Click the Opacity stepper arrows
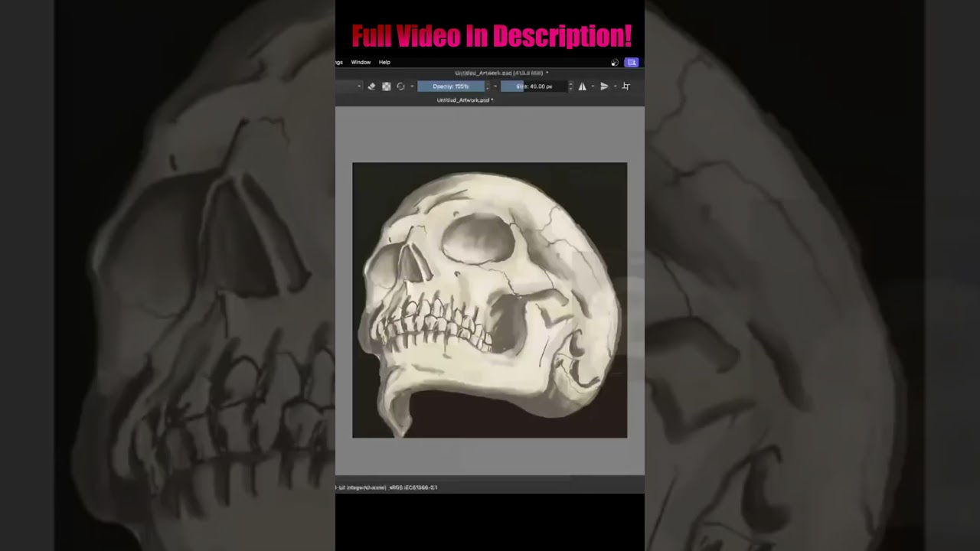Image resolution: width=980 pixels, height=551 pixels. pyautogui.click(x=487, y=86)
